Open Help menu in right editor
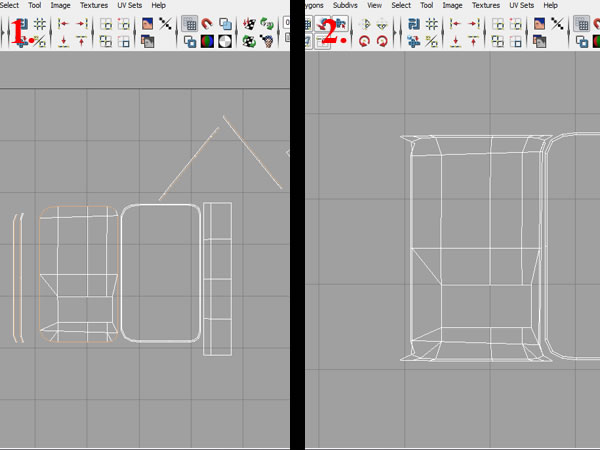The width and height of the screenshot is (600, 450). click(x=550, y=5)
